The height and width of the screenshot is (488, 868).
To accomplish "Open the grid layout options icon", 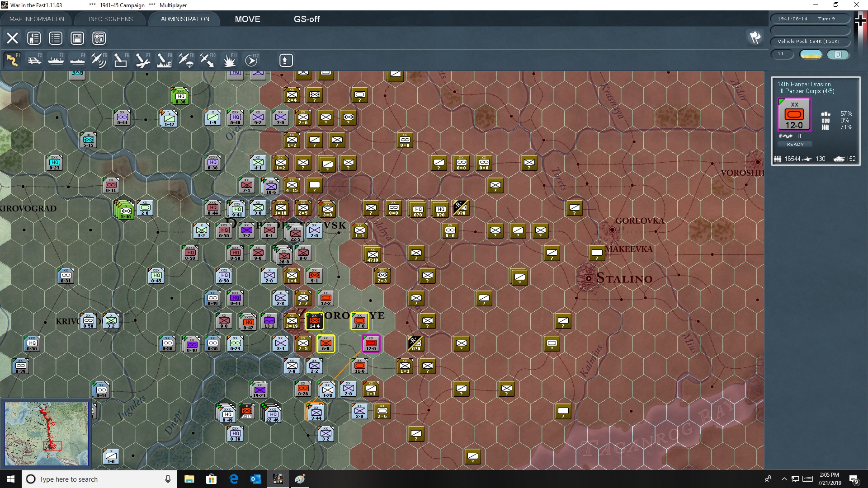I will pyautogui.click(x=99, y=38).
